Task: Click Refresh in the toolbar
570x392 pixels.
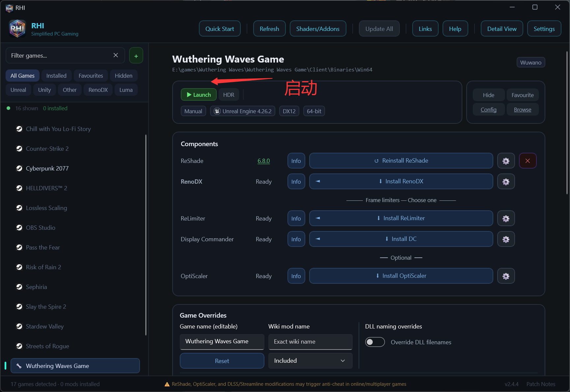Action: click(269, 29)
